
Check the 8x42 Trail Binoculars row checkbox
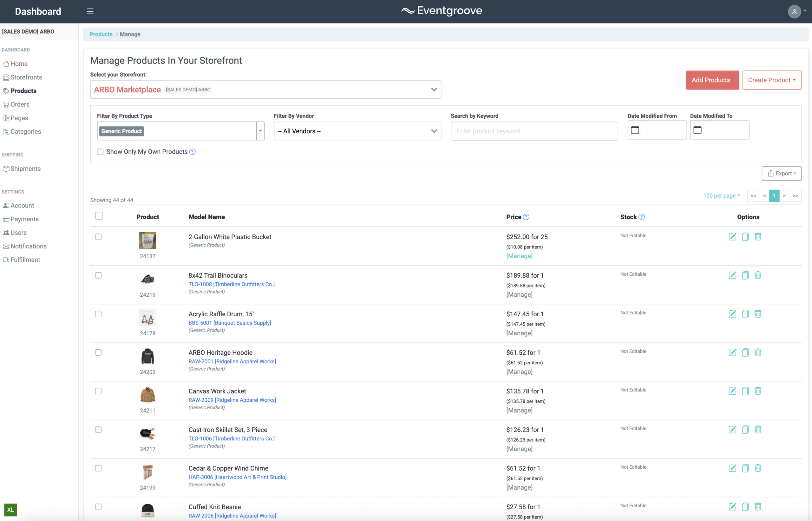98,275
